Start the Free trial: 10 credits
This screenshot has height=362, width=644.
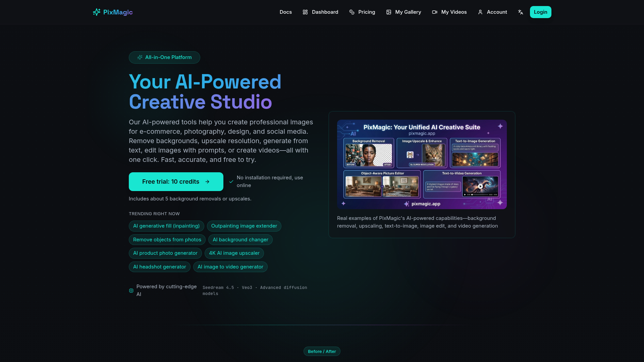[x=171, y=182]
